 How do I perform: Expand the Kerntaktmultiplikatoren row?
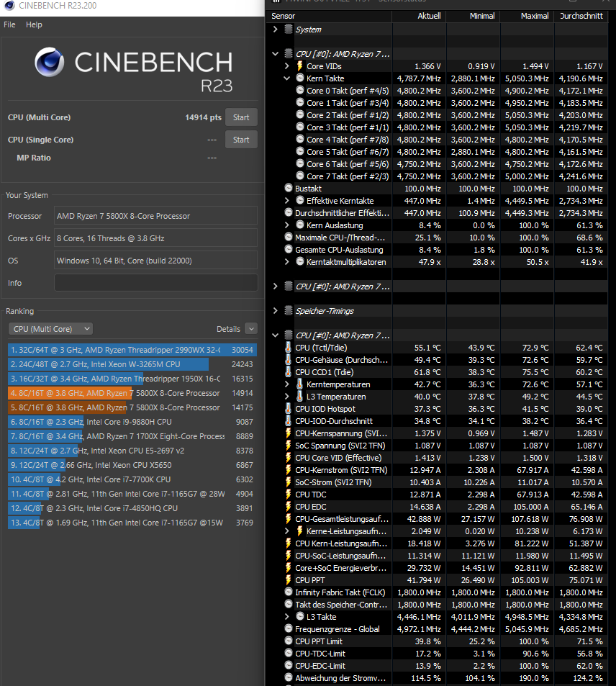[287, 261]
